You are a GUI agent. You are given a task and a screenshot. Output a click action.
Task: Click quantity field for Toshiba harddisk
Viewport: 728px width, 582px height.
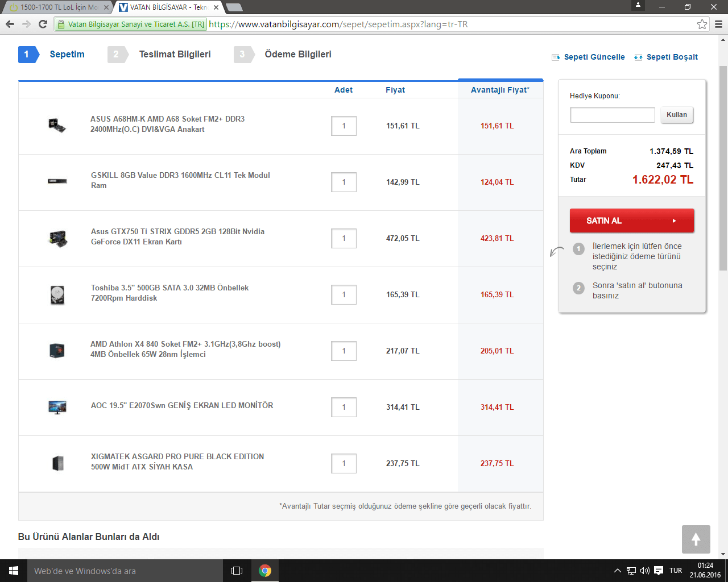344,294
